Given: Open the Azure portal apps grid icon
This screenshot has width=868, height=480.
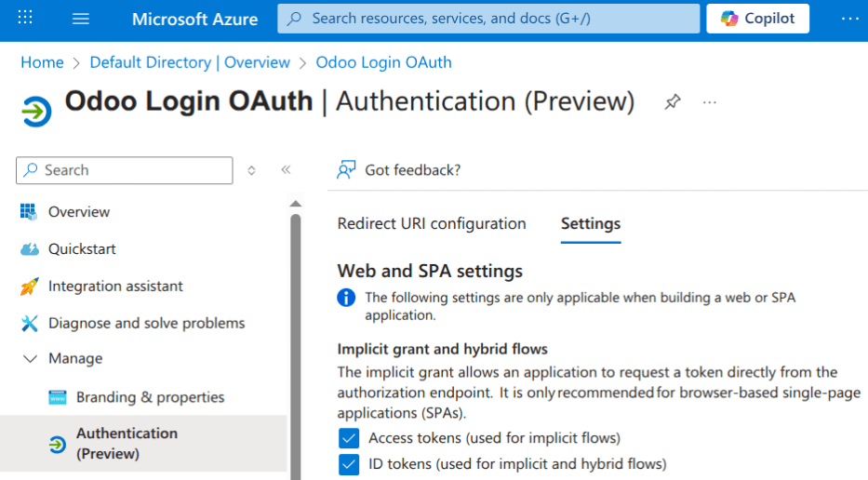Looking at the screenshot, I should click(x=25, y=19).
